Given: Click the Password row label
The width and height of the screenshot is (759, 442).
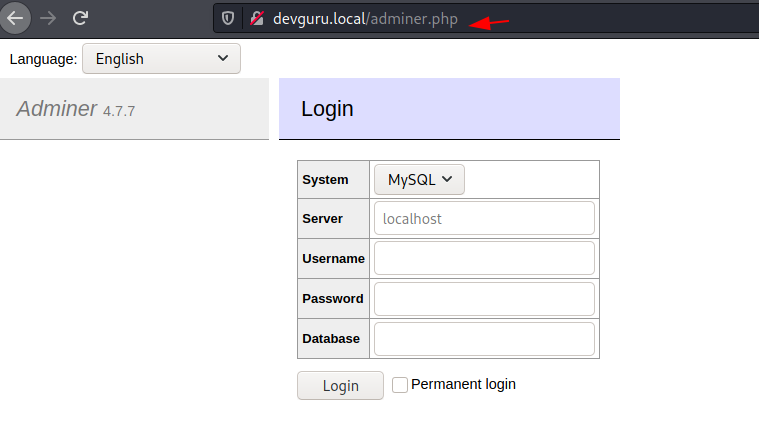Looking at the screenshot, I should tap(333, 299).
